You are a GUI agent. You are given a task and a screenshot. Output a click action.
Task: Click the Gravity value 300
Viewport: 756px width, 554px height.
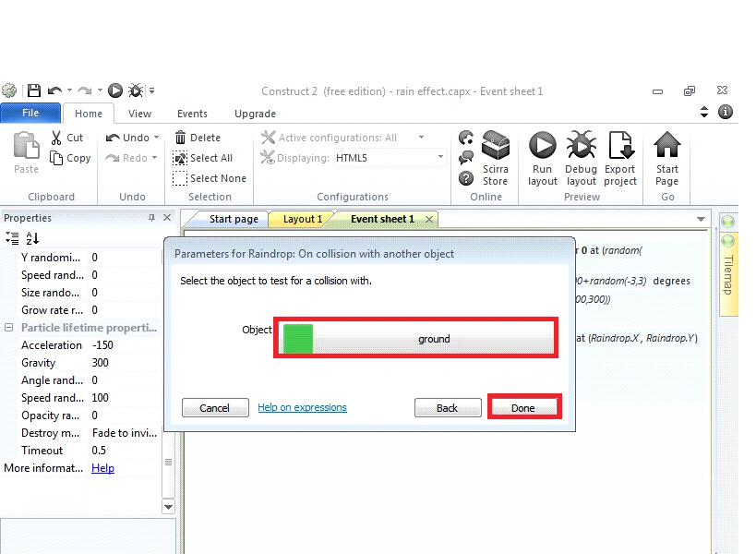coord(101,363)
